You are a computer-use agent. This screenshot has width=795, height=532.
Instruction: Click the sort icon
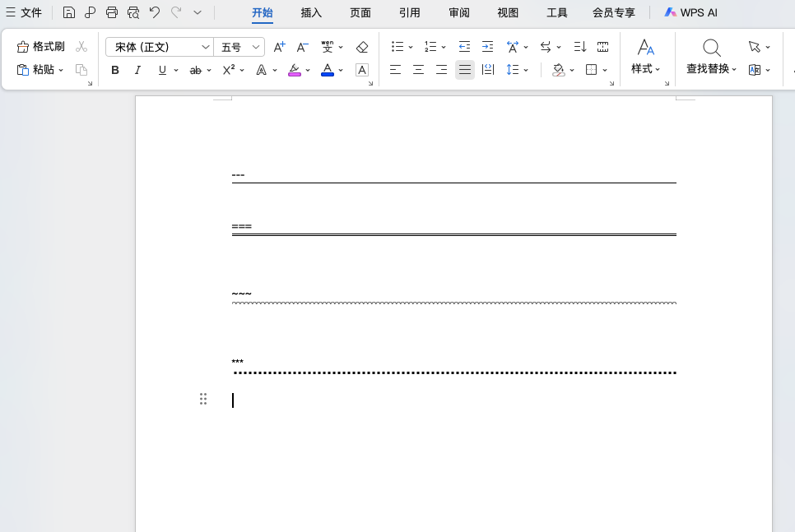click(579, 47)
